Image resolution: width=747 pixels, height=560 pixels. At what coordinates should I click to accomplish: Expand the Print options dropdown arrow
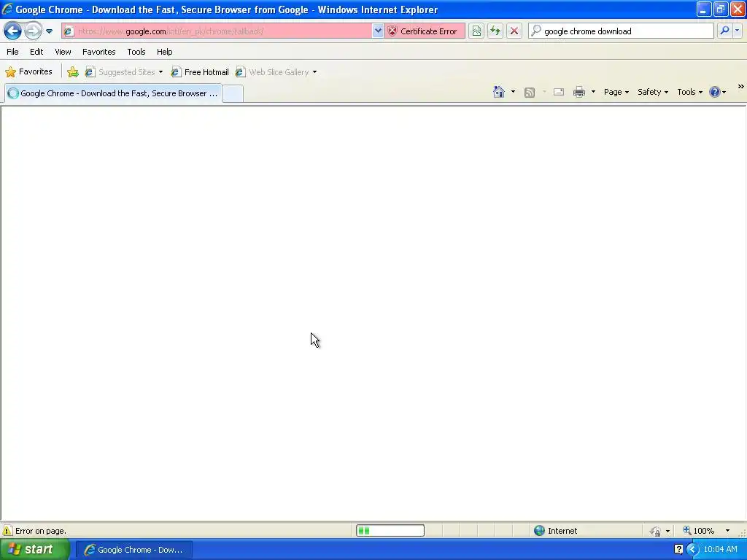(x=593, y=92)
